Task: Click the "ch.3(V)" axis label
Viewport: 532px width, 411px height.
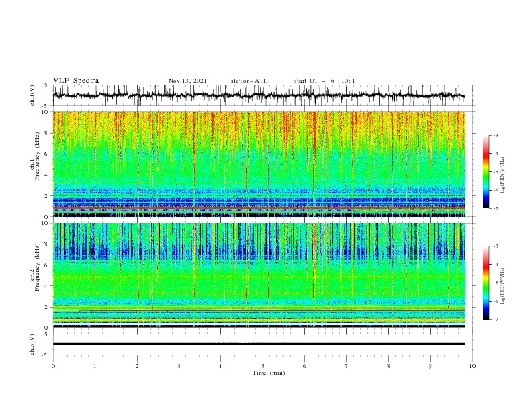Action: [32, 345]
